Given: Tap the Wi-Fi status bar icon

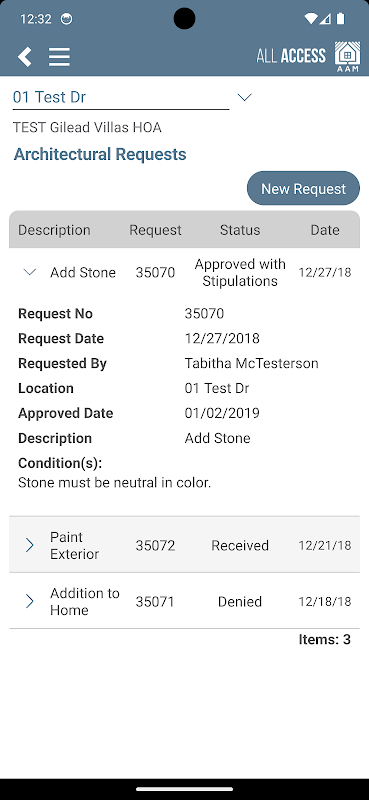Looking at the screenshot, I should [x=310, y=19].
